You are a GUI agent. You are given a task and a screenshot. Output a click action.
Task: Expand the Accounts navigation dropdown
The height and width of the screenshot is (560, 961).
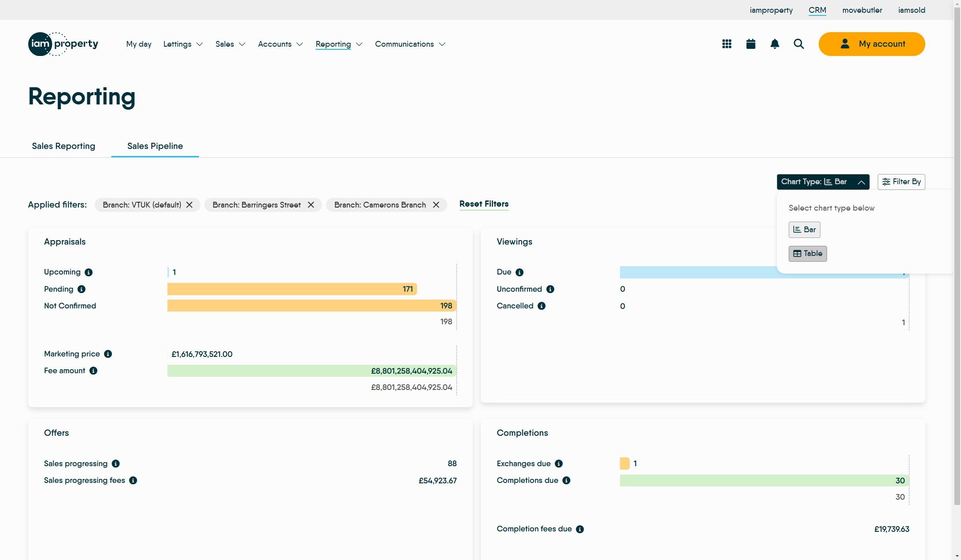(x=280, y=44)
